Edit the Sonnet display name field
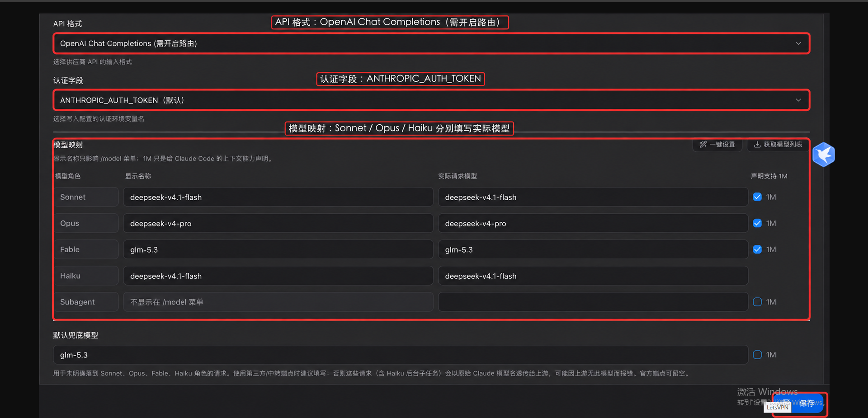Screen dimensions: 868x418 point(278,197)
